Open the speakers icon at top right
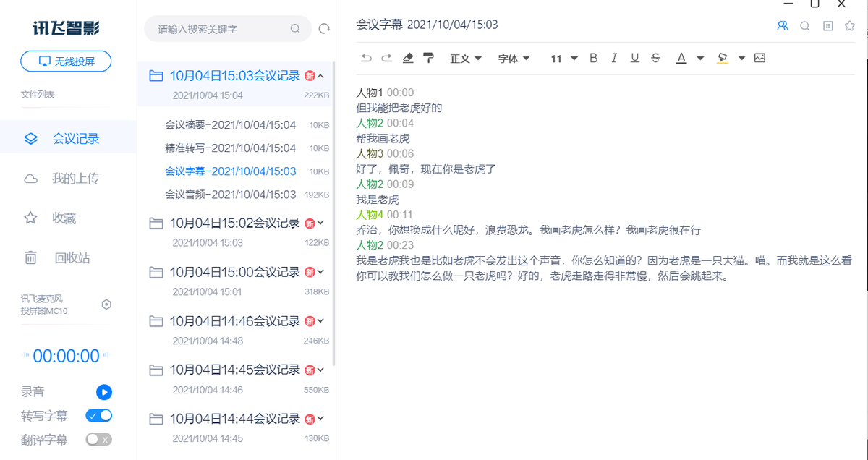The height and width of the screenshot is (460, 868). coord(782,25)
